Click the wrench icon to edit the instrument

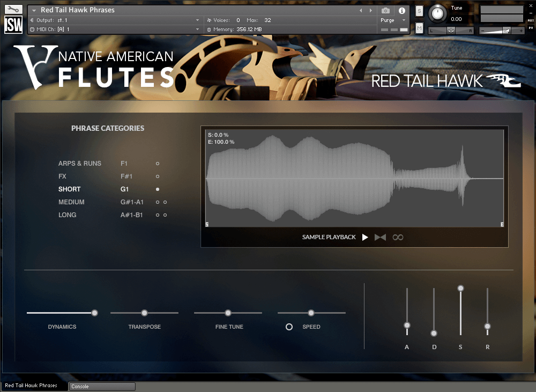(x=14, y=9)
